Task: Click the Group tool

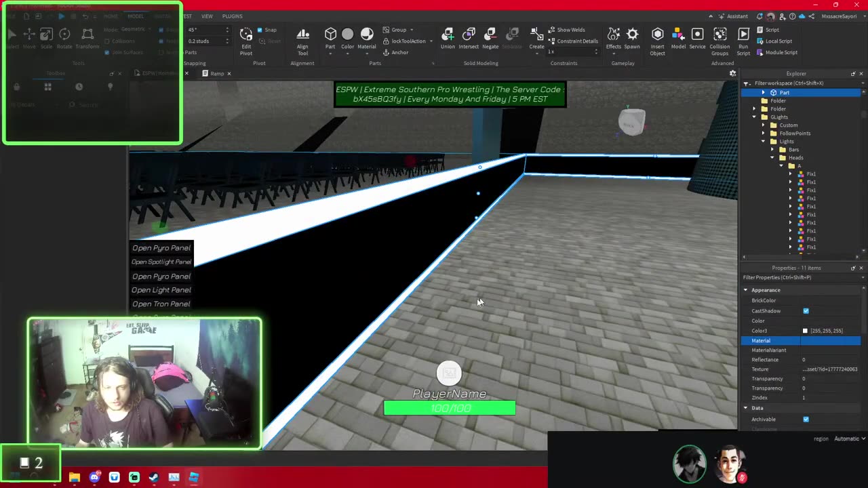Action: (399, 30)
